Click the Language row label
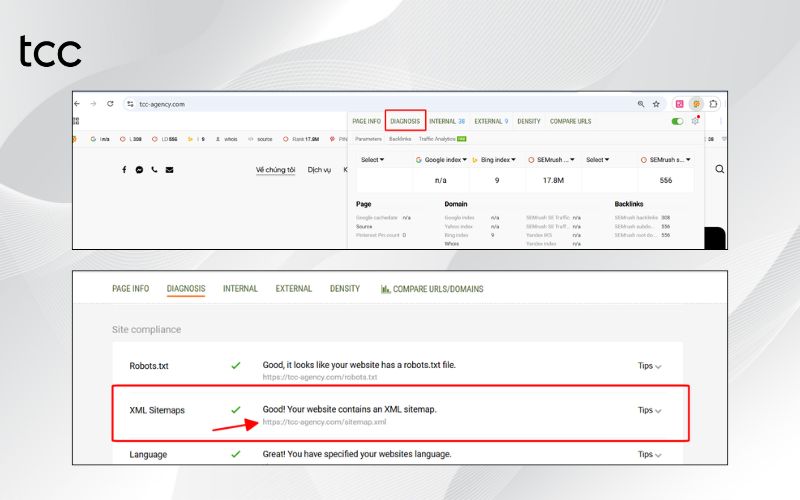The width and height of the screenshot is (800, 500). (x=148, y=455)
